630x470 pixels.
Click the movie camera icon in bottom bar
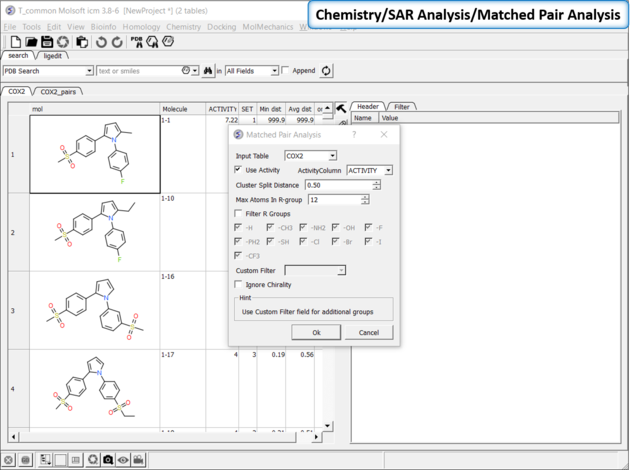pos(139,460)
